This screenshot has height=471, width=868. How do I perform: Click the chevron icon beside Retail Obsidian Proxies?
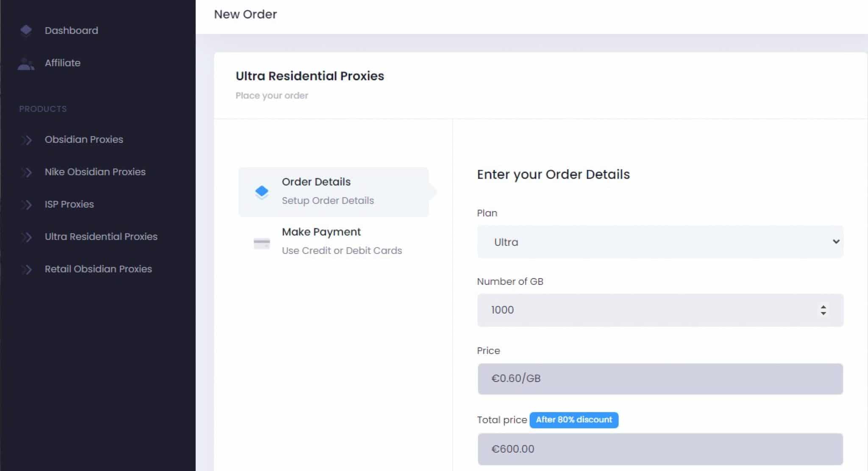(26, 269)
